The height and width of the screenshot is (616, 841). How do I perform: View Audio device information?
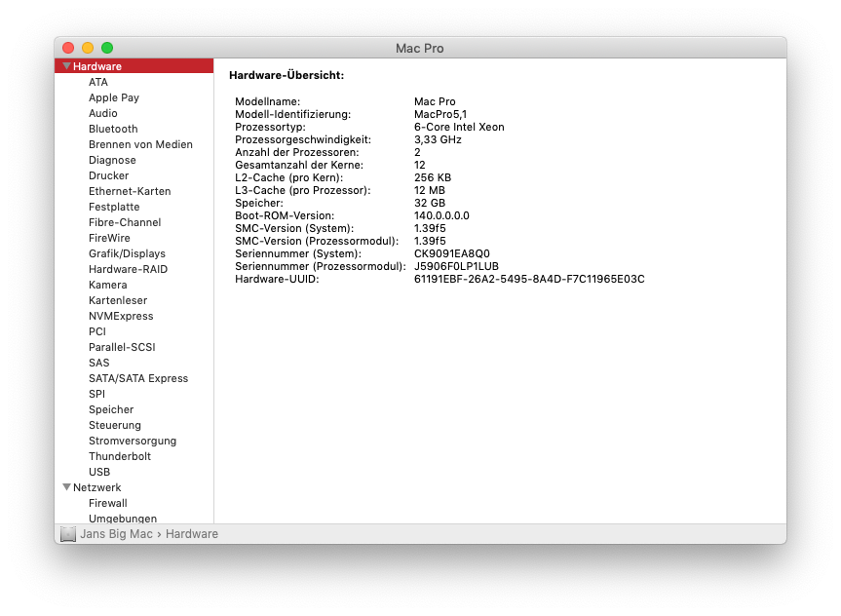pos(102,113)
